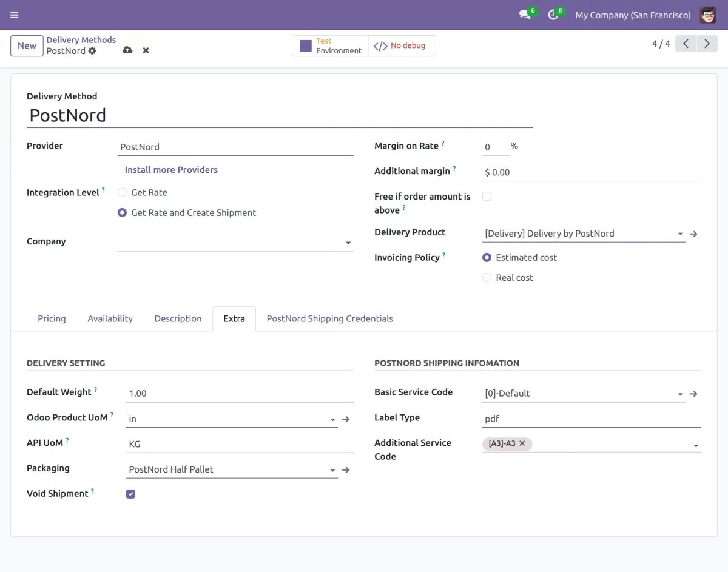Remove the [A3]-A3 service code tag
This screenshot has height=572, width=728.
[522, 443]
